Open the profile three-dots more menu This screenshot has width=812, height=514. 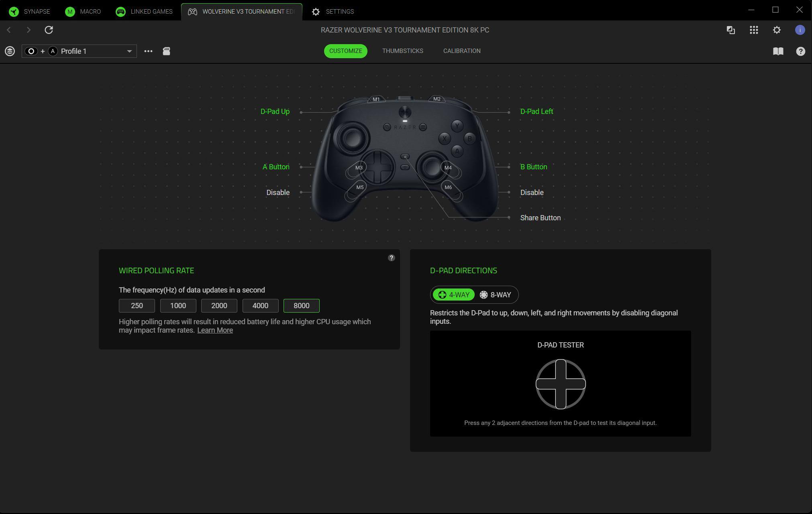pyautogui.click(x=148, y=51)
